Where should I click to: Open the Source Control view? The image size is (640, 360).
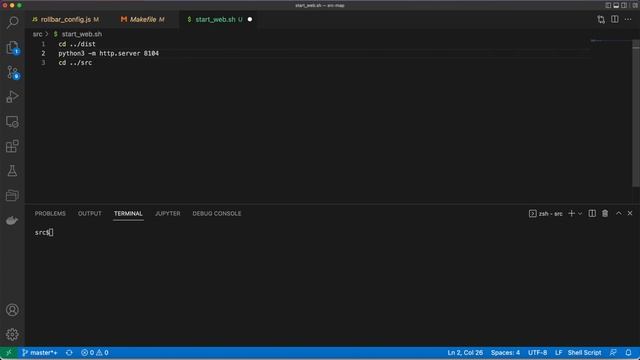click(x=12, y=72)
